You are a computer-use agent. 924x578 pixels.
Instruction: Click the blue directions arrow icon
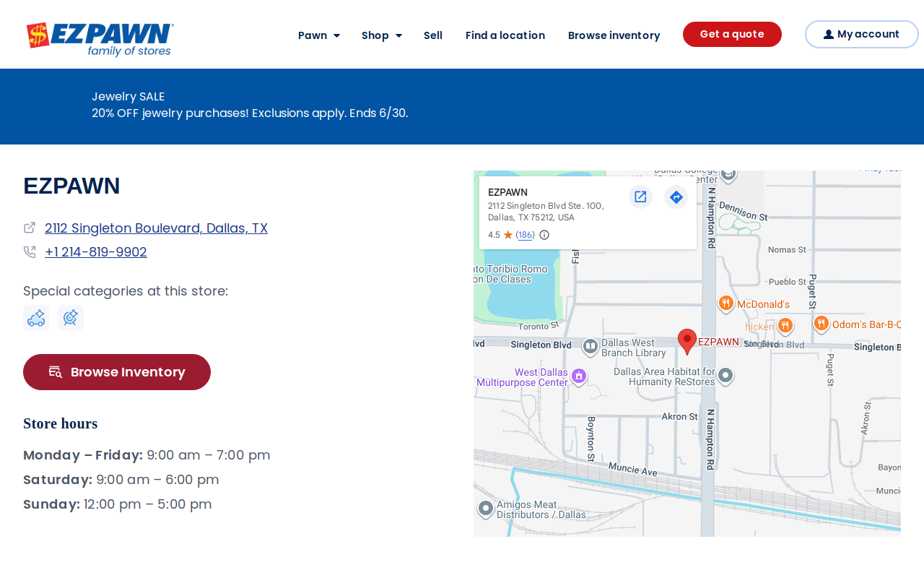(676, 197)
